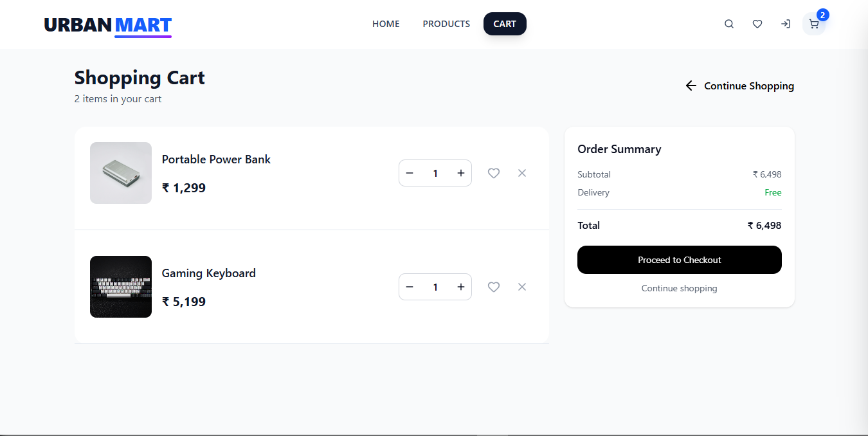868x436 pixels.
Task: Open the cart icon with badge
Action: click(814, 24)
